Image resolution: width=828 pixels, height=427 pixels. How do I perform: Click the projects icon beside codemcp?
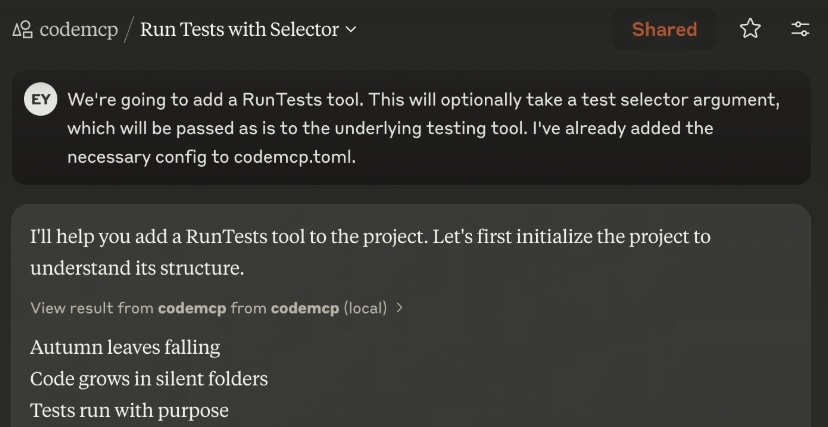(22, 30)
